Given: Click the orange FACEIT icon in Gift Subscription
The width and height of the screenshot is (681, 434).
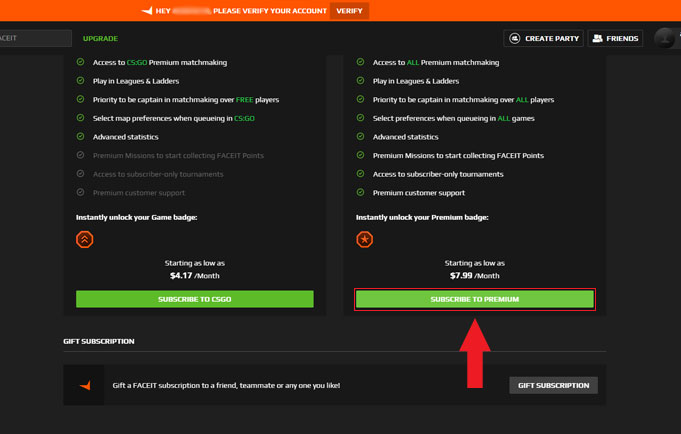Looking at the screenshot, I should [x=85, y=385].
